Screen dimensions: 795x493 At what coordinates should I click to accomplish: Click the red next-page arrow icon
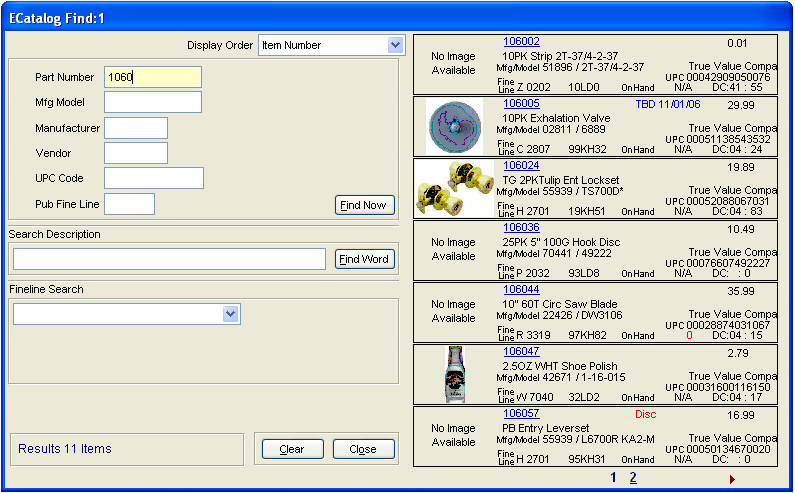tap(732, 480)
